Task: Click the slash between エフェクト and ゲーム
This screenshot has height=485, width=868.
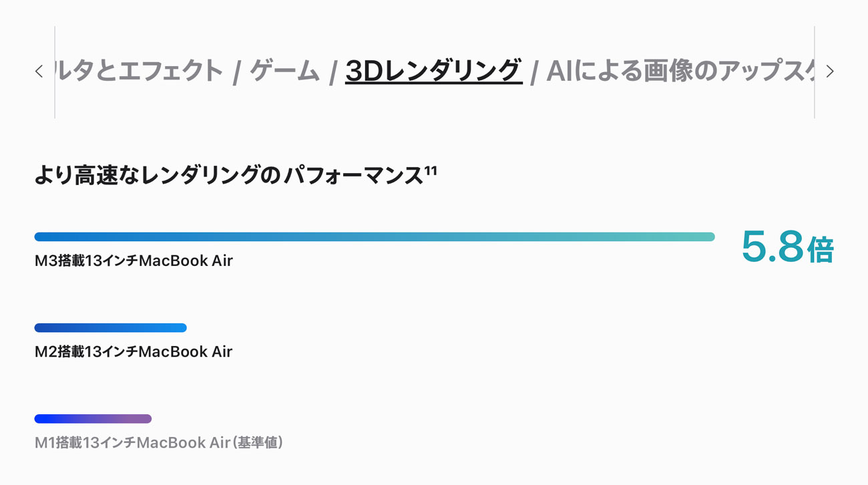Action: pos(236,73)
